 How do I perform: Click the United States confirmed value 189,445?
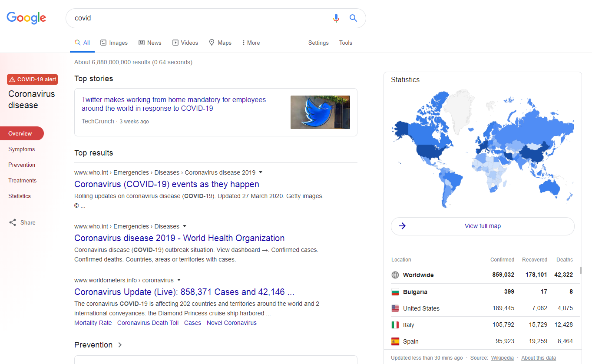click(x=503, y=308)
